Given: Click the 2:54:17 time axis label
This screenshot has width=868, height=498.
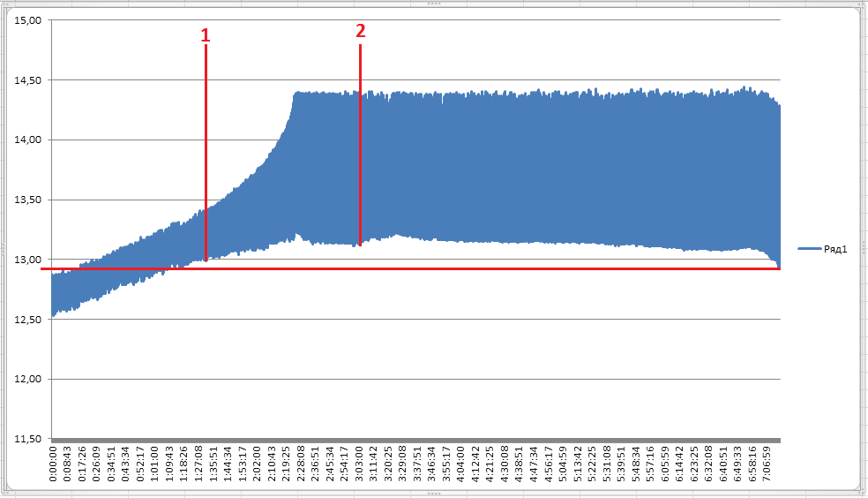Looking at the screenshot, I should pos(344,464).
